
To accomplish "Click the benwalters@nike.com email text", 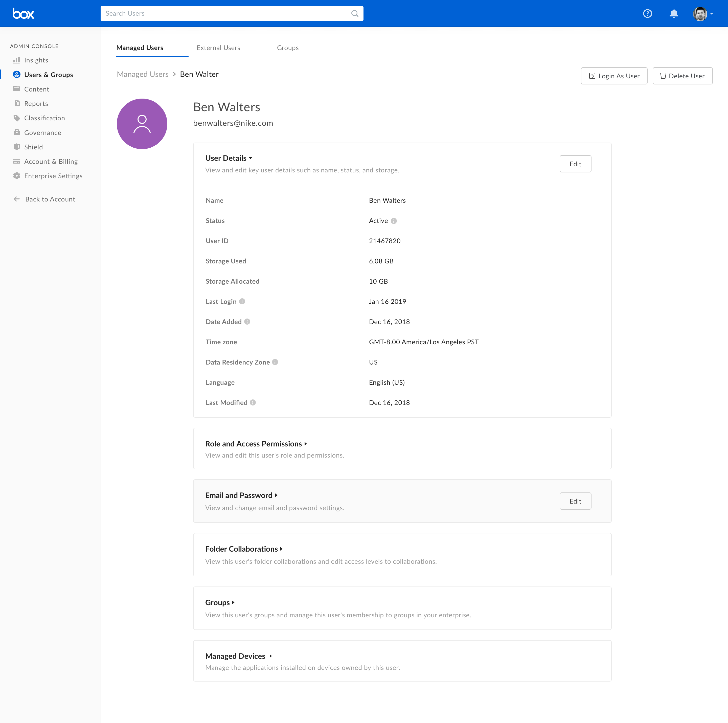I will tap(233, 123).
